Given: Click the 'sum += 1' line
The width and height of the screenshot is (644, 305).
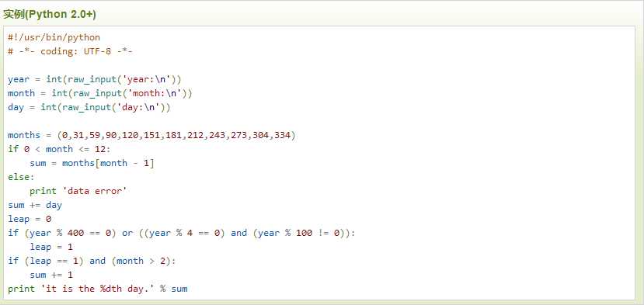Looking at the screenshot, I should coord(51,275).
